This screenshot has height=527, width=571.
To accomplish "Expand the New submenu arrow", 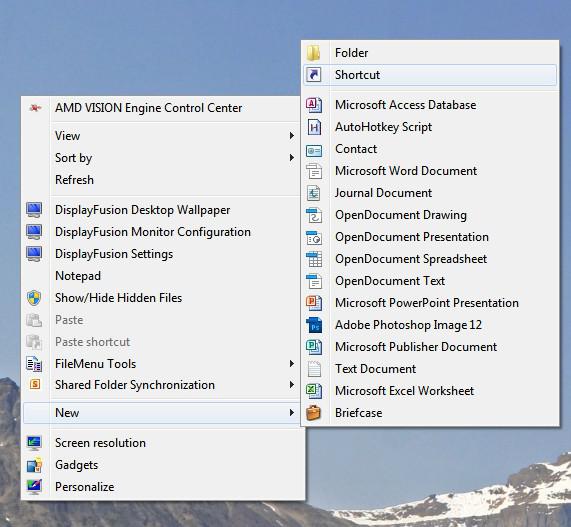I will click(x=291, y=412).
